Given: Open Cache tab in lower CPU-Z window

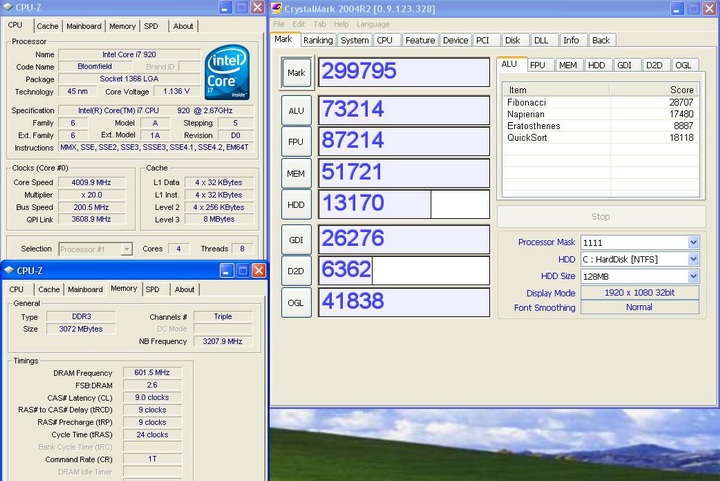Looking at the screenshot, I should pos(49,290).
